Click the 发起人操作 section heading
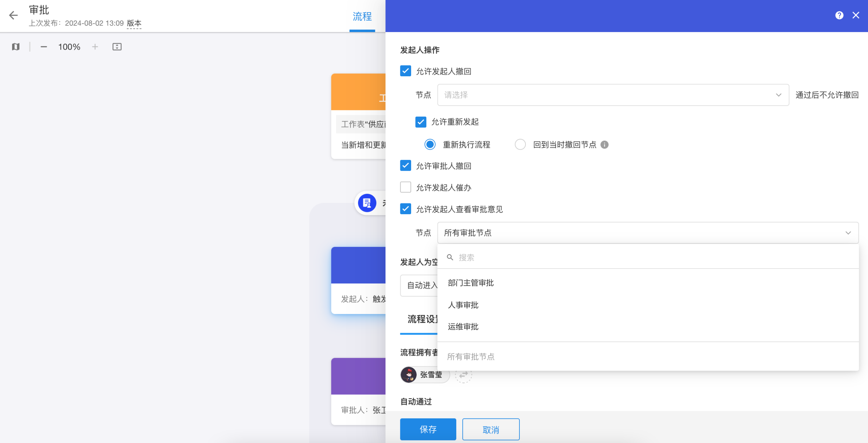 click(419, 50)
